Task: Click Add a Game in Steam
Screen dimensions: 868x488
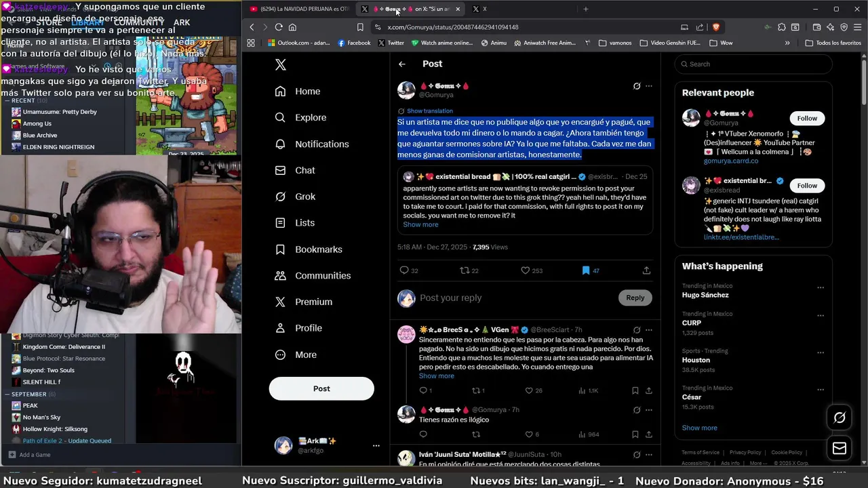Action: point(30,455)
